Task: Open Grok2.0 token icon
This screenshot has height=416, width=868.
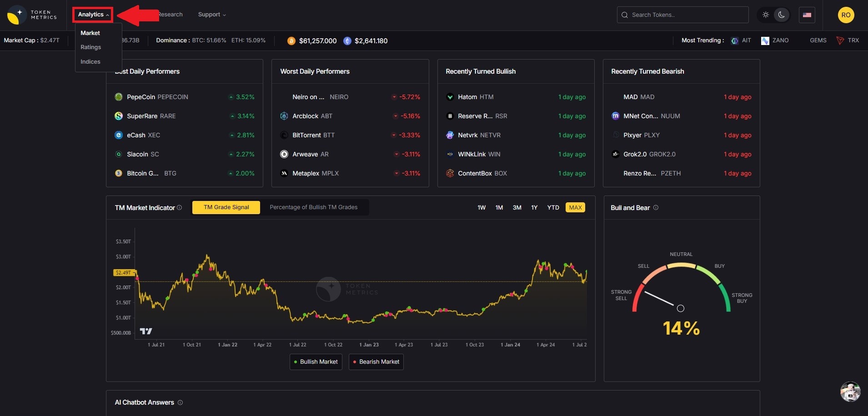Action: click(x=616, y=154)
